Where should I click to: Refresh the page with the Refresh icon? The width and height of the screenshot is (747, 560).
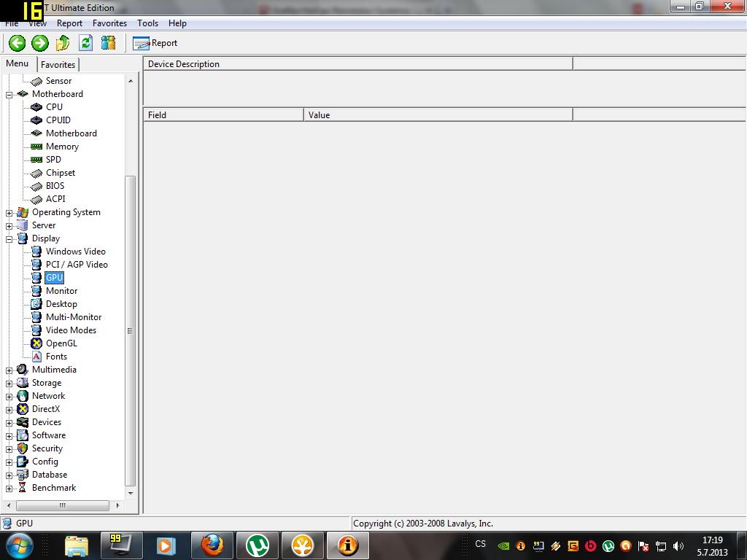(x=86, y=43)
